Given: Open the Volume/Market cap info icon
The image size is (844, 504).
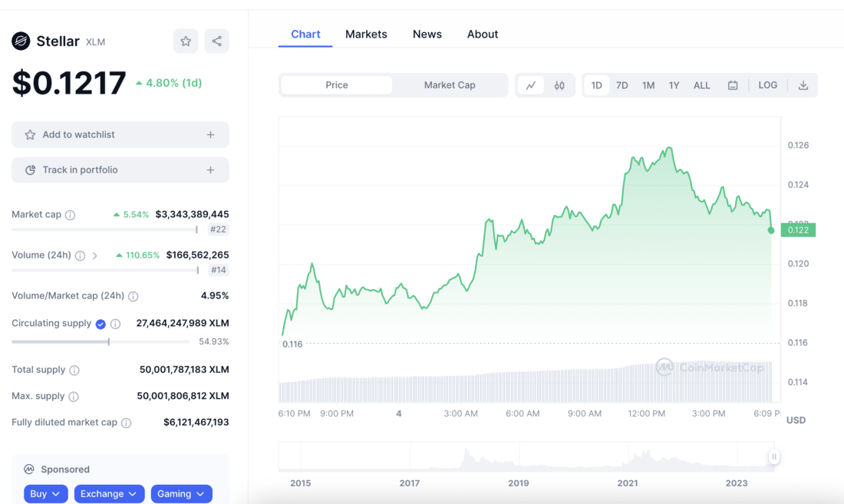Looking at the screenshot, I should [x=133, y=296].
